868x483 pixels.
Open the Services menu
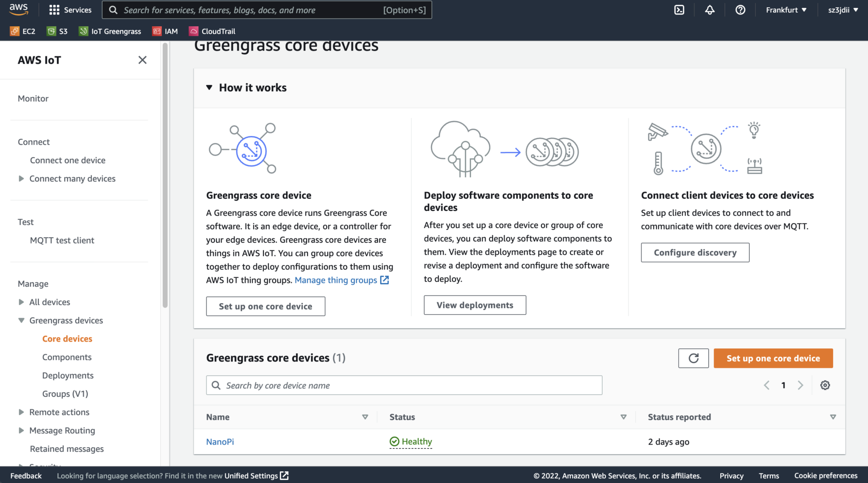pos(70,9)
